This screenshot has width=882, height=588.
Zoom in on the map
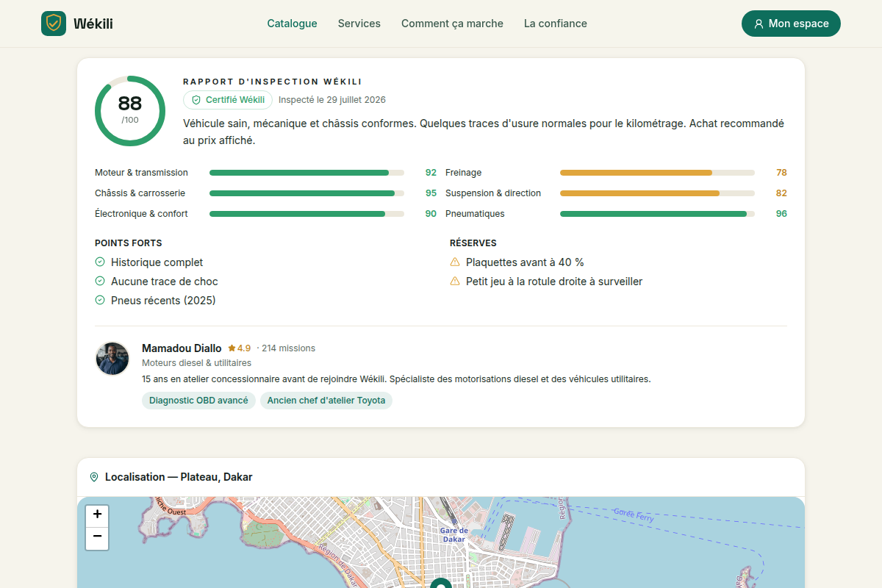(x=97, y=514)
